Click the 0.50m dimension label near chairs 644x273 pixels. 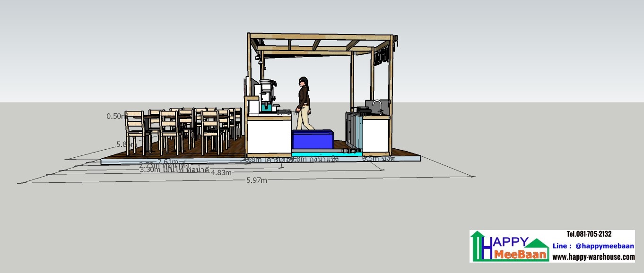[115, 116]
